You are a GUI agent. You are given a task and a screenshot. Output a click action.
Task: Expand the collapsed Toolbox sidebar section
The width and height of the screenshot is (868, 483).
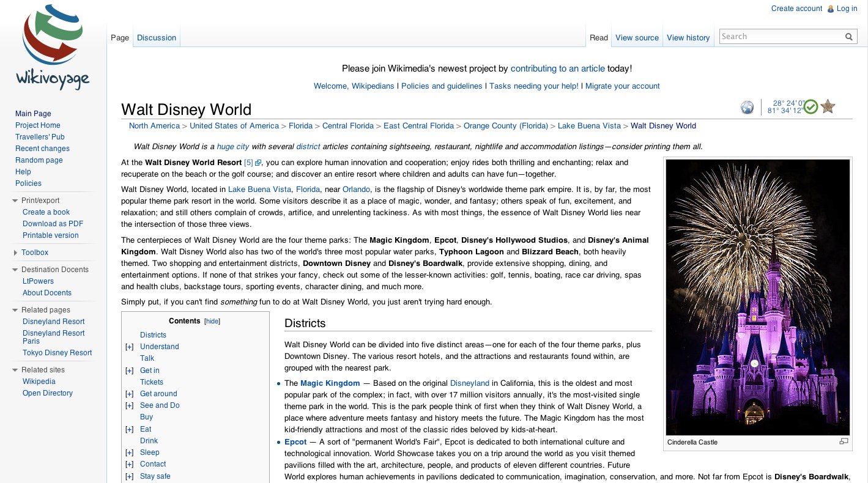point(15,253)
